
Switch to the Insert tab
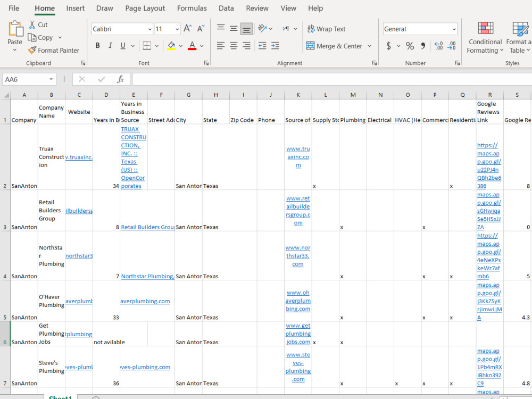coord(76,8)
